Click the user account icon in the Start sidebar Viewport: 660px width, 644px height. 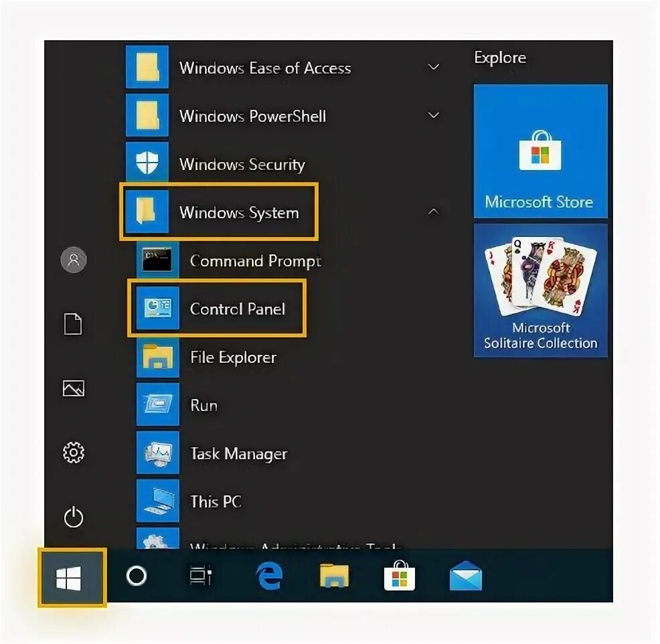click(74, 260)
